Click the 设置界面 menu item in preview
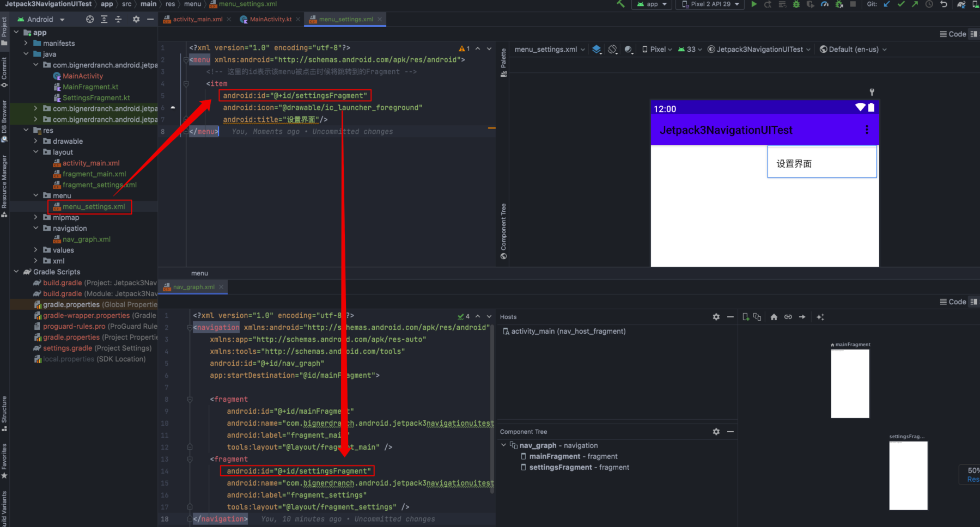 point(821,163)
